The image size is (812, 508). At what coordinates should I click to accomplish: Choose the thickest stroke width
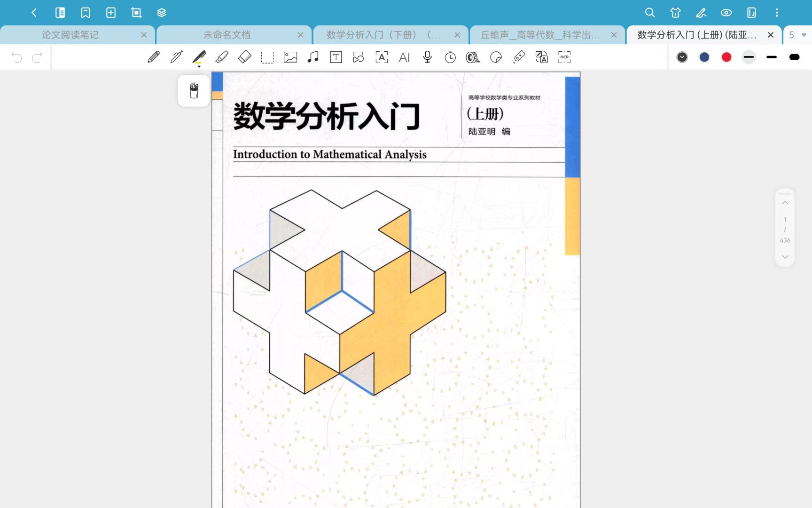(x=795, y=57)
